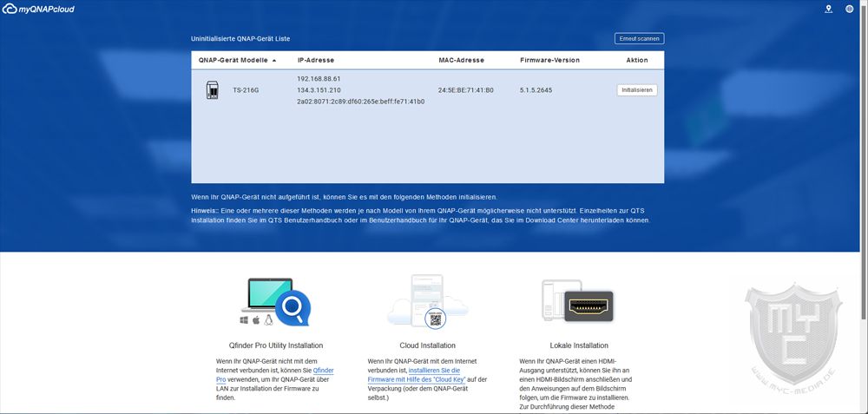868x414 pixels.
Task: Open the language globe icon
Action: [x=849, y=9]
